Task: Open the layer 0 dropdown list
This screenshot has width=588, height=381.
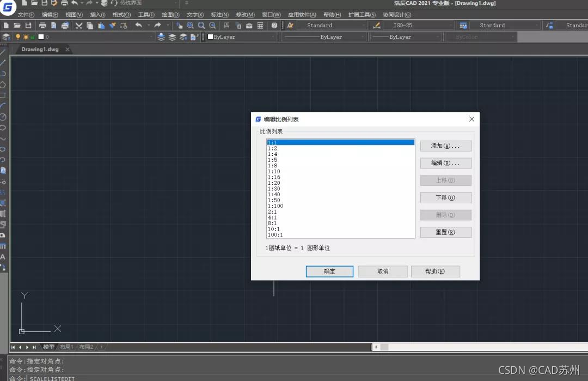Action: (x=84, y=37)
